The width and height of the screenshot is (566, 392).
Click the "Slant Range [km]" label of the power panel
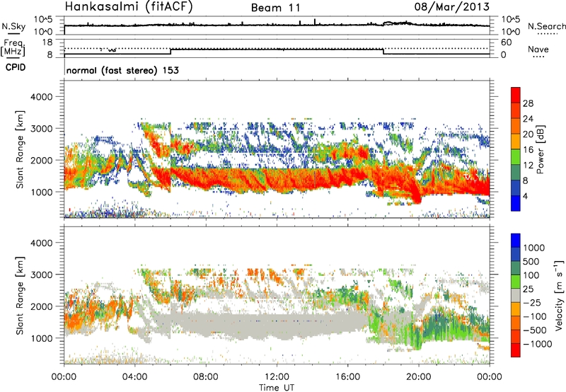(x=20, y=149)
